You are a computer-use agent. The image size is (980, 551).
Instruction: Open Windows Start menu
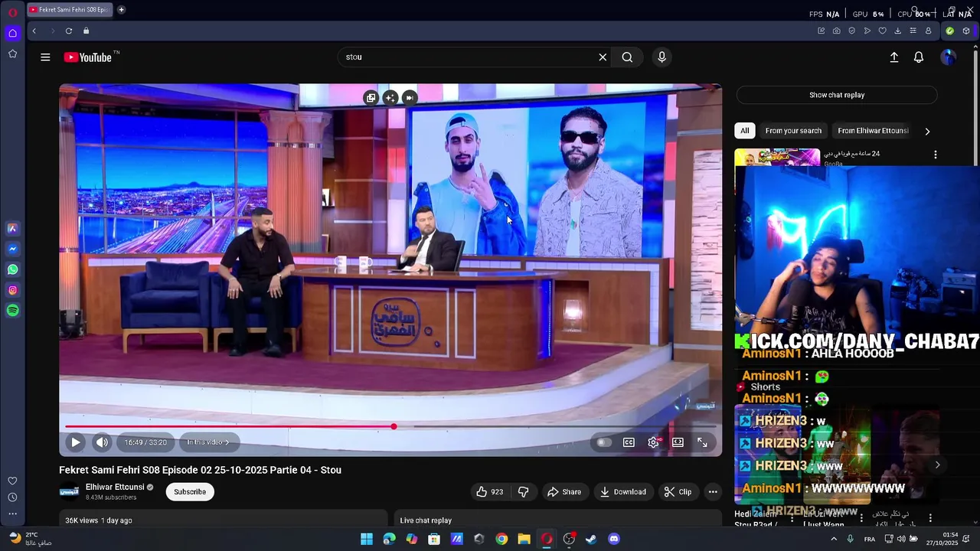click(x=367, y=539)
